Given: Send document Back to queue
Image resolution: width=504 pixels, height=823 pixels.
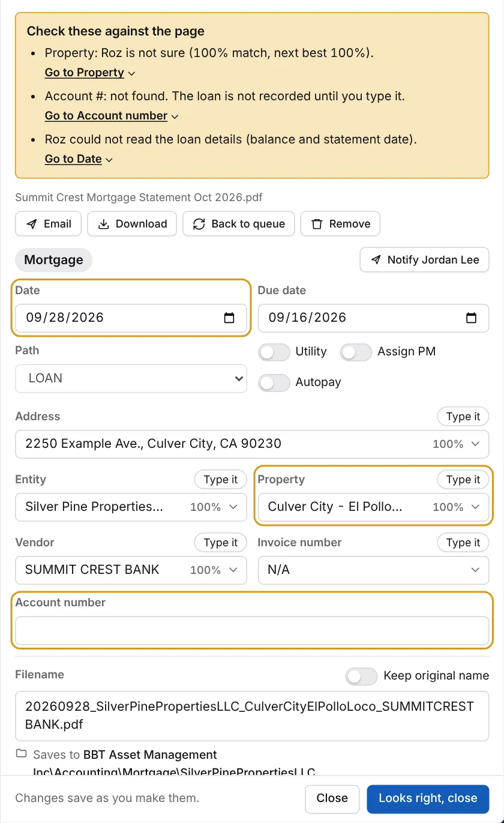Looking at the screenshot, I should [x=238, y=224].
